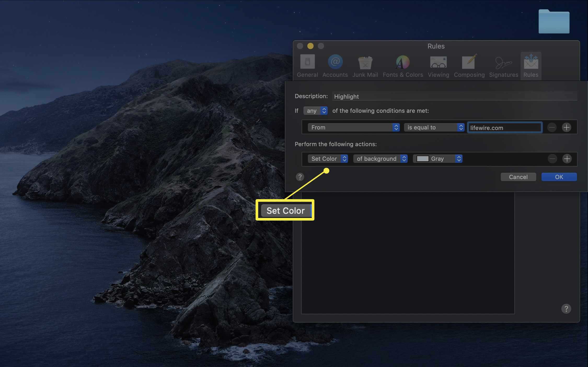Image resolution: width=588 pixels, height=367 pixels.
Task: Click the remove condition minus button
Action: coord(552,127)
